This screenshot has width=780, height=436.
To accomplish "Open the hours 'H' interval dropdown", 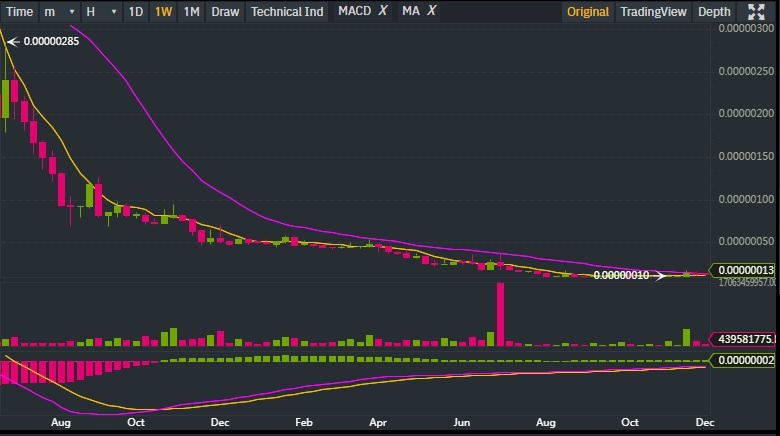I will [101, 11].
